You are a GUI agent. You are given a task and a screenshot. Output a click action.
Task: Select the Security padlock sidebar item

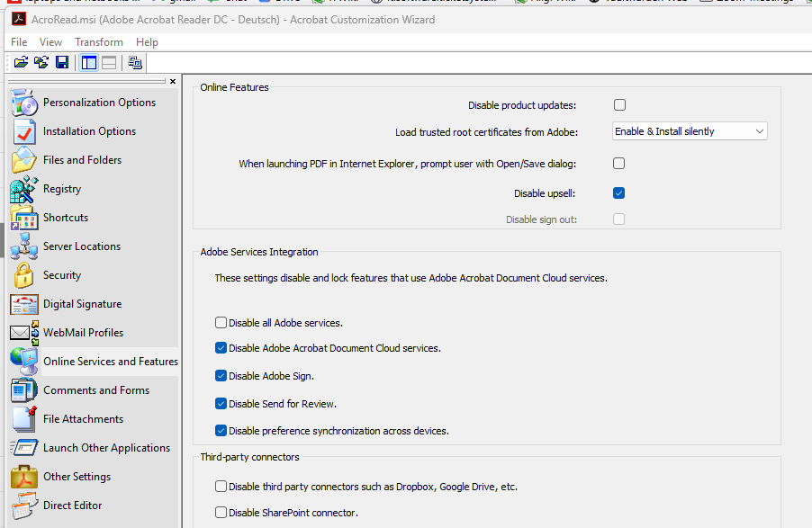61,275
